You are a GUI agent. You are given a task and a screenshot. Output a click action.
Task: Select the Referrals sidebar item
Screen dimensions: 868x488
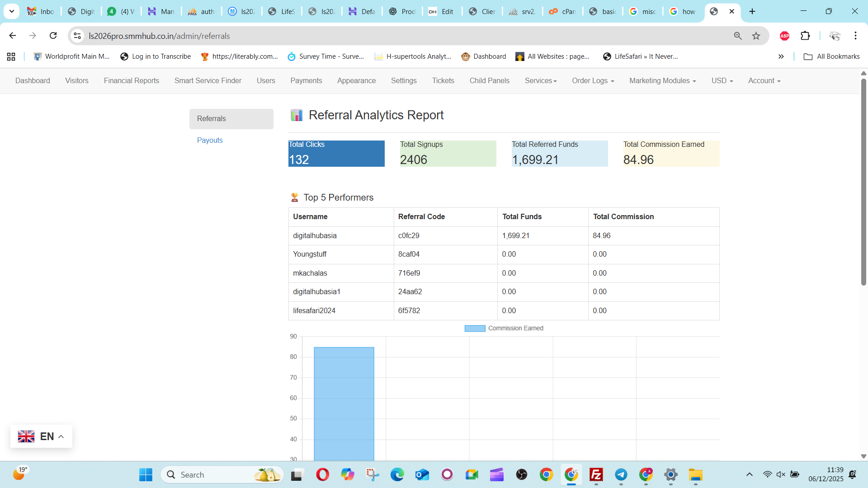(231, 119)
